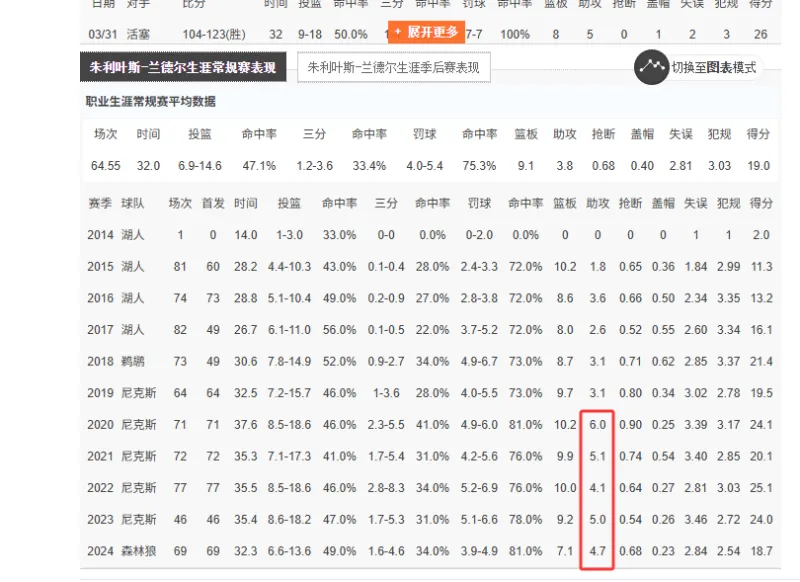Screen dimensions: 800x582
Task: Click the 2017 season row label
Action: pyautogui.click(x=101, y=330)
